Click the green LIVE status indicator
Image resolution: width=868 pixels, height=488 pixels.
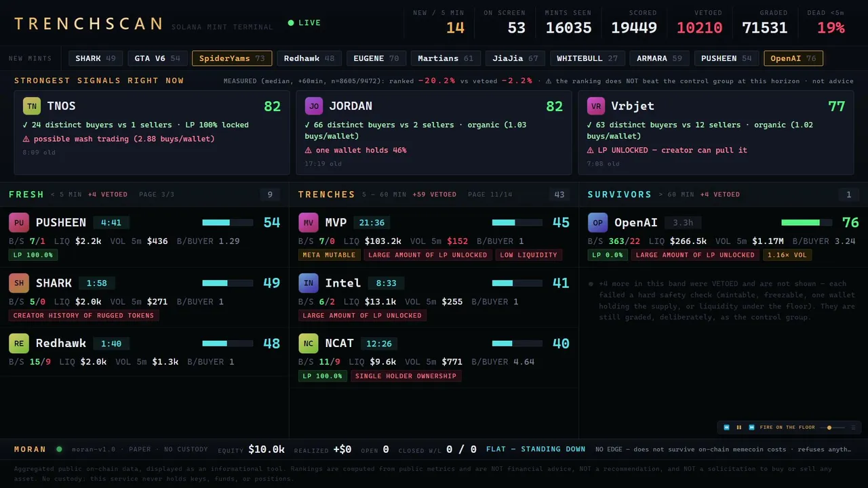304,23
